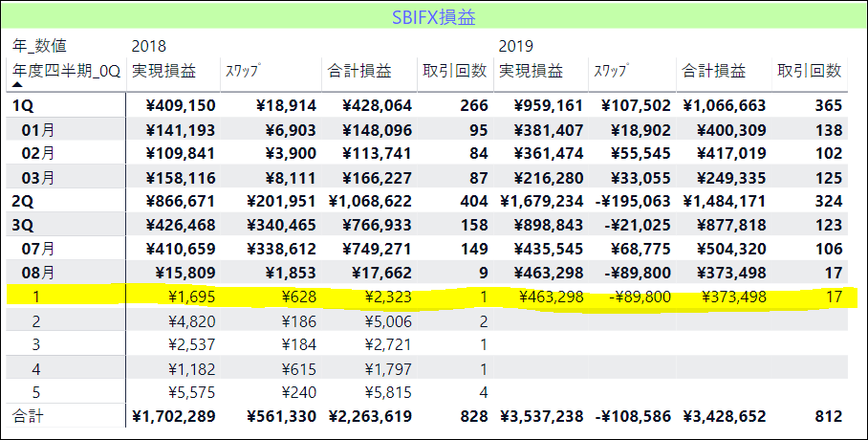Click the cell ¥109,841

[x=181, y=153]
